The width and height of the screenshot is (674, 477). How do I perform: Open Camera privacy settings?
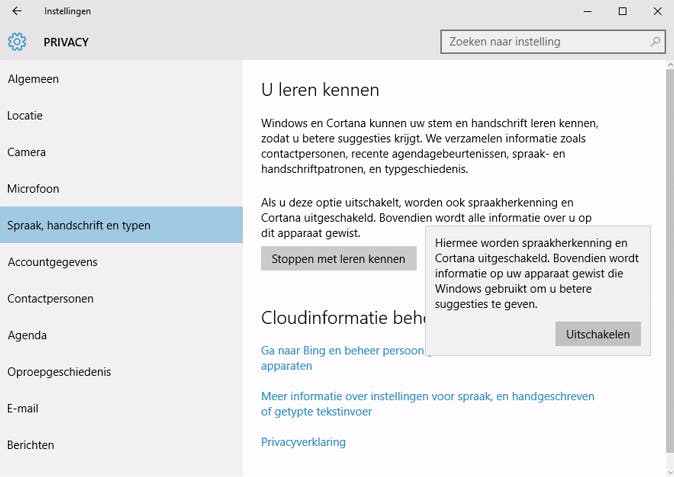click(27, 152)
